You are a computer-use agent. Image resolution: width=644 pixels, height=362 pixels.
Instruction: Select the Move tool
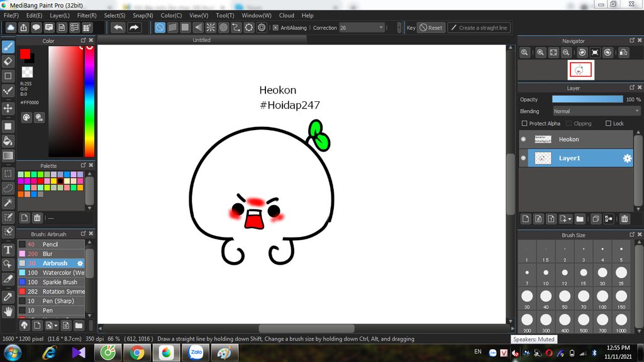(x=8, y=108)
